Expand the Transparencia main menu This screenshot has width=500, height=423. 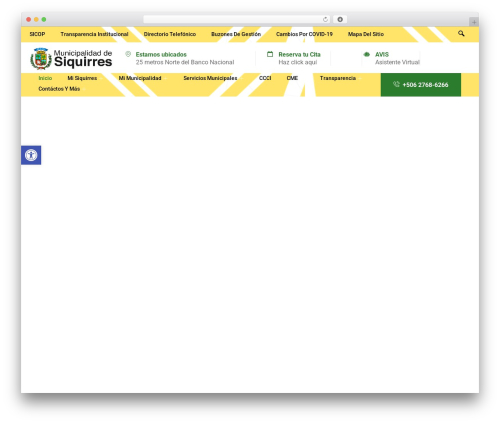(x=338, y=78)
